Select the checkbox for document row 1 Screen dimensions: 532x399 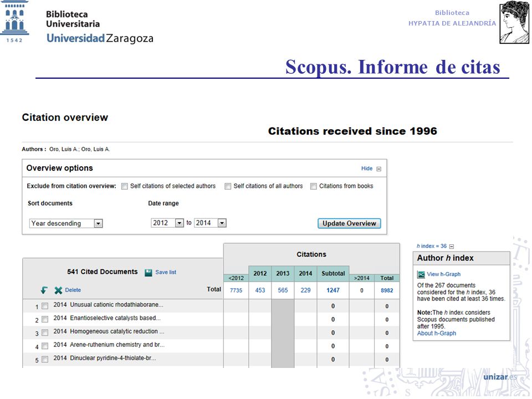click(45, 306)
